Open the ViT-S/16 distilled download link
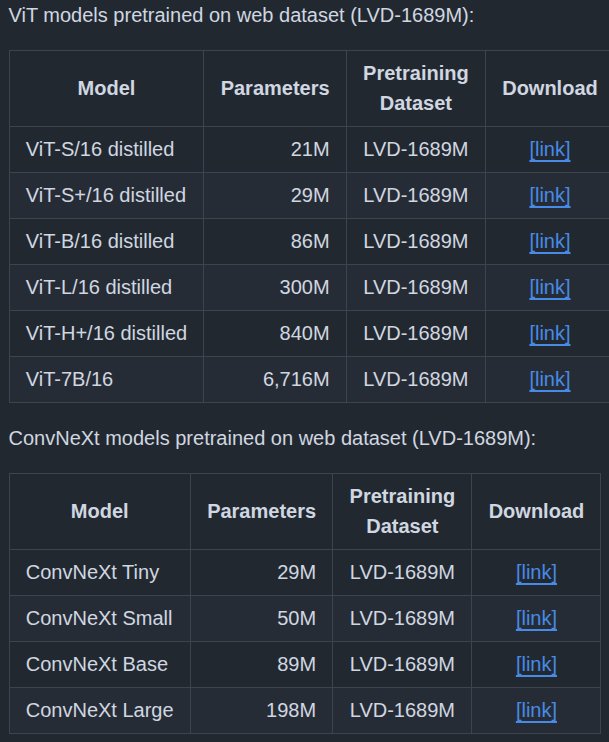609x742 pixels. coord(549,150)
